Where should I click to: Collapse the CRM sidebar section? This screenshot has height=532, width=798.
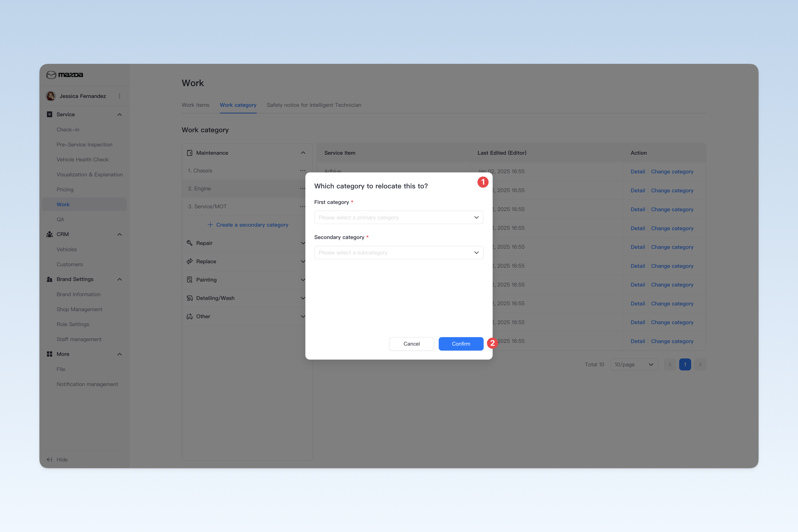coord(119,234)
